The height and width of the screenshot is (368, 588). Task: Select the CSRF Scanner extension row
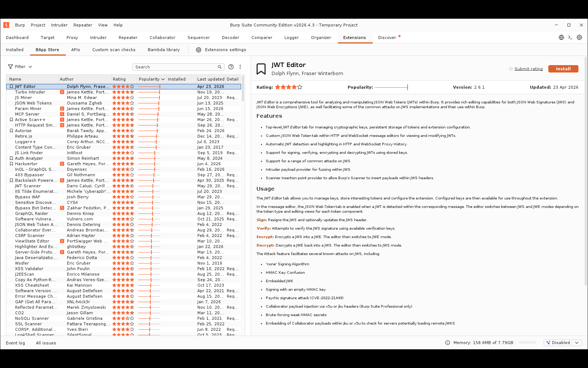(123, 236)
